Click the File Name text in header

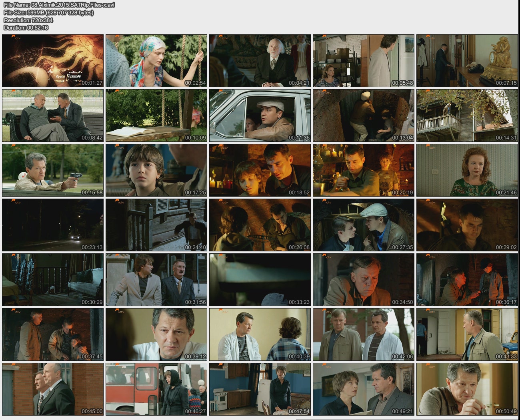pos(59,5)
